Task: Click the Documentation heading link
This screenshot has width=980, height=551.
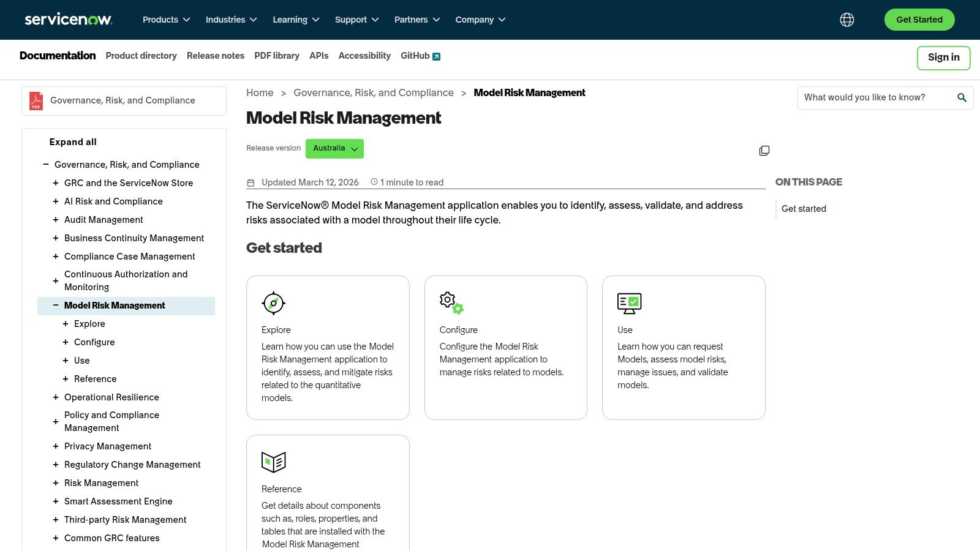Action: [x=58, y=56]
